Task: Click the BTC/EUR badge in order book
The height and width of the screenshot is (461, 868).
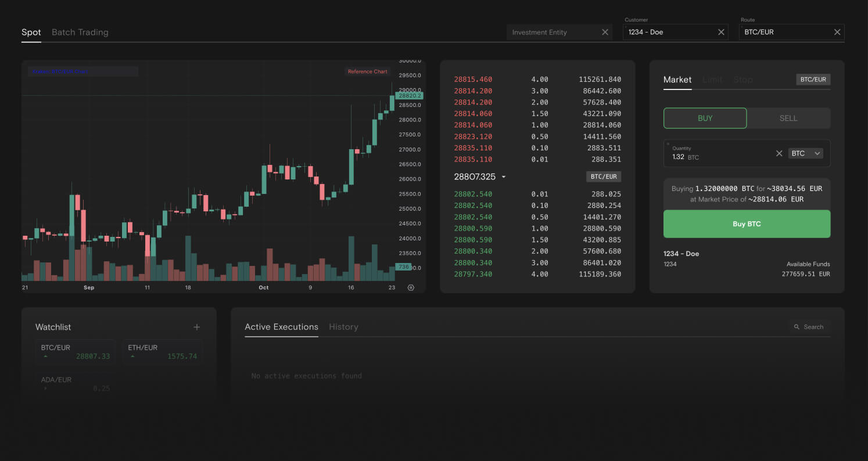Action: pos(603,177)
